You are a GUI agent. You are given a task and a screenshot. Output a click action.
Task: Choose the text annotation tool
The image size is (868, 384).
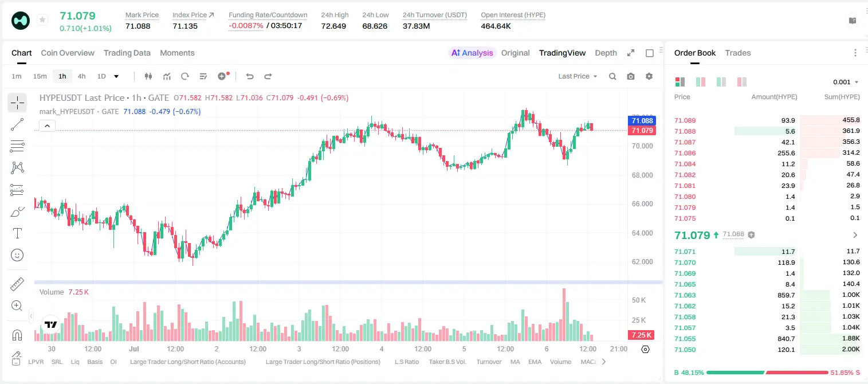tap(17, 233)
